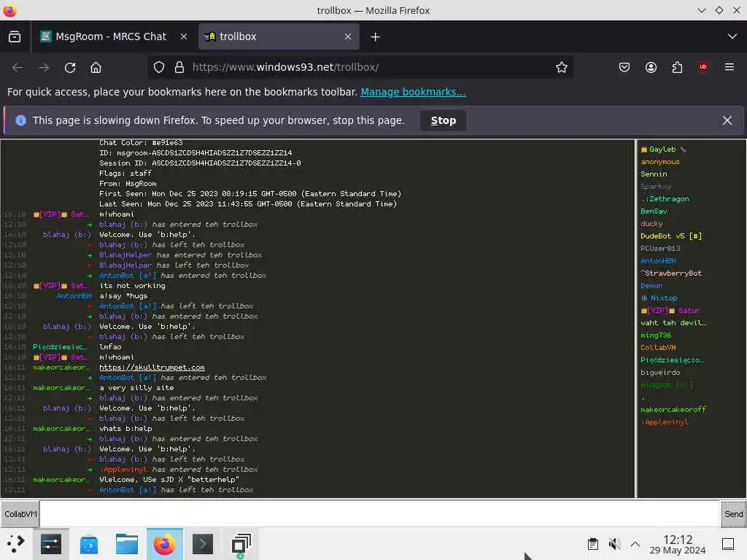This screenshot has height=560, width=747.
Task: Select ^StrawberryBot in user list
Action: click(671, 273)
